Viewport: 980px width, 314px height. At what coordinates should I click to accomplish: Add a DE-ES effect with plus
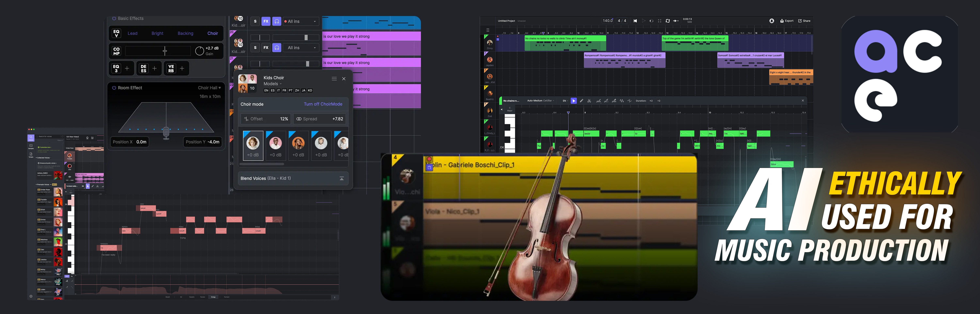[155, 68]
